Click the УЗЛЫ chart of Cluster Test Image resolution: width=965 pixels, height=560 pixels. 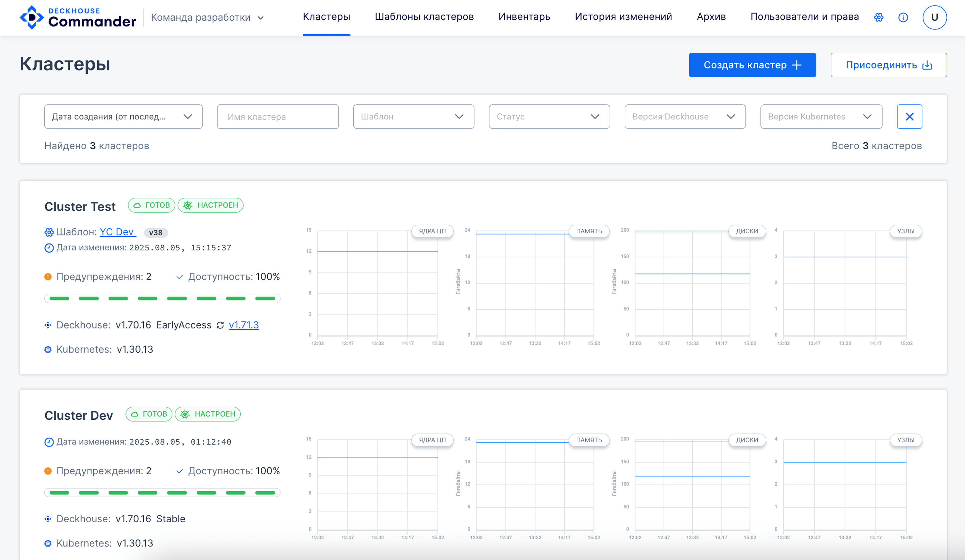(x=845, y=284)
